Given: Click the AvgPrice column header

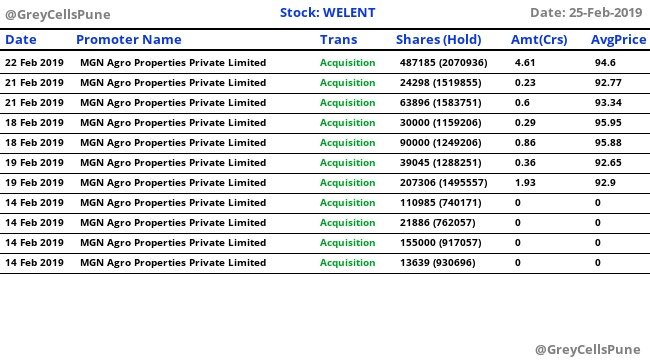Looking at the screenshot, I should pyautogui.click(x=618, y=40).
